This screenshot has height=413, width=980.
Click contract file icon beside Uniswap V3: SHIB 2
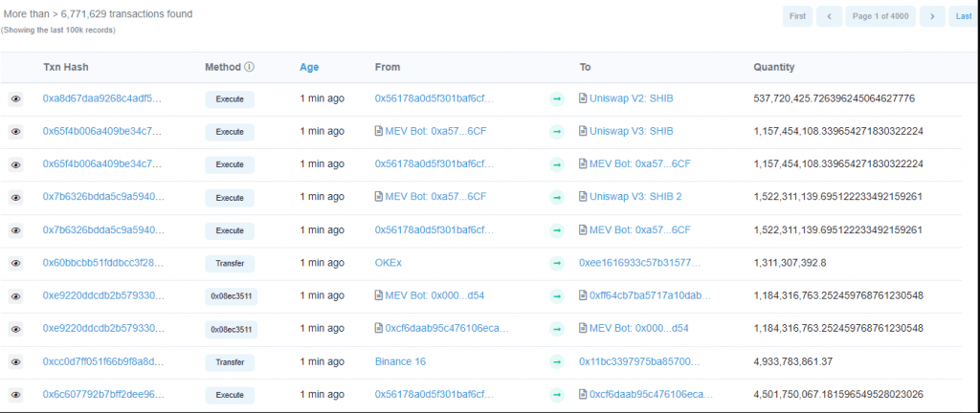pyautogui.click(x=584, y=197)
